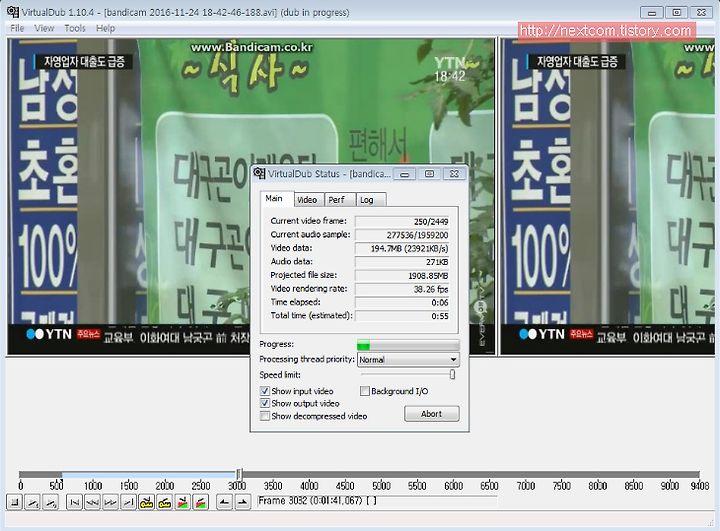This screenshot has width=720, height=531.
Task: Click the left input video pane
Action: pyautogui.click(x=251, y=197)
